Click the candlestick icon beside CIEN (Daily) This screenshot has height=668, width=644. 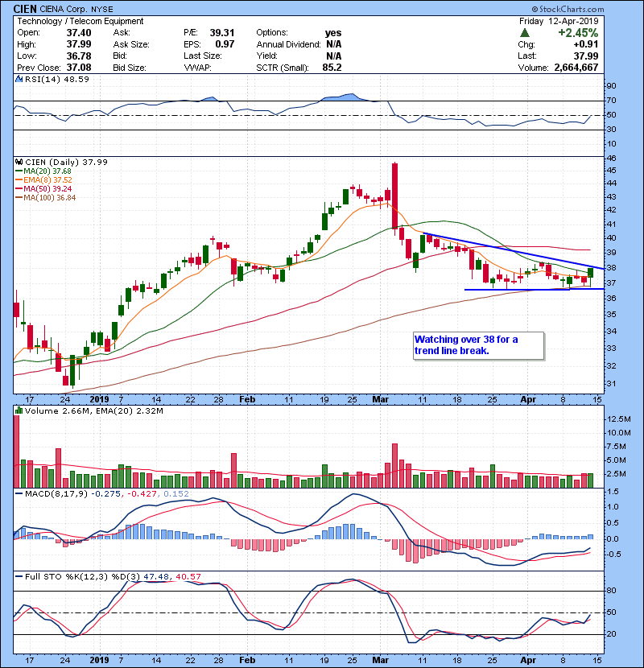(x=19, y=162)
